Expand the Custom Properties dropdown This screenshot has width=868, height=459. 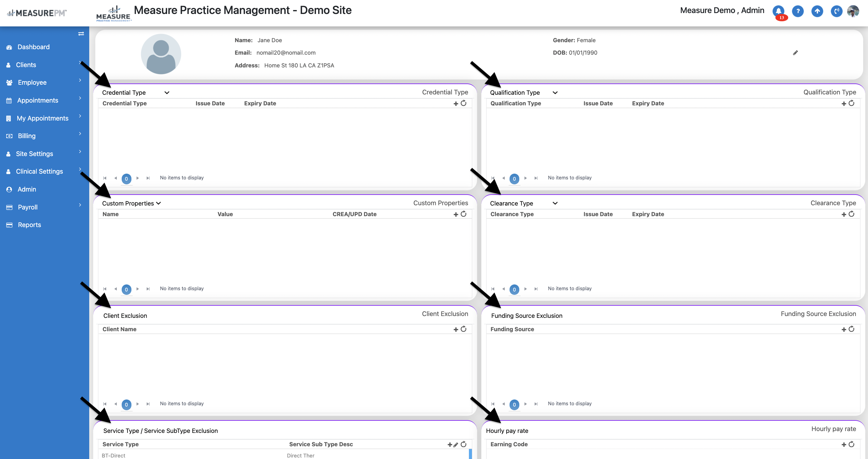[158, 203]
